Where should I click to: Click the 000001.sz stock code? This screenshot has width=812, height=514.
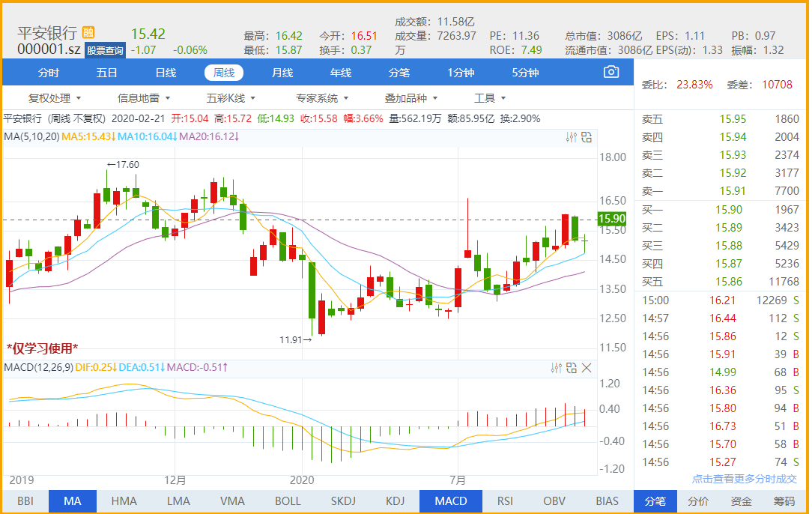click(x=49, y=49)
